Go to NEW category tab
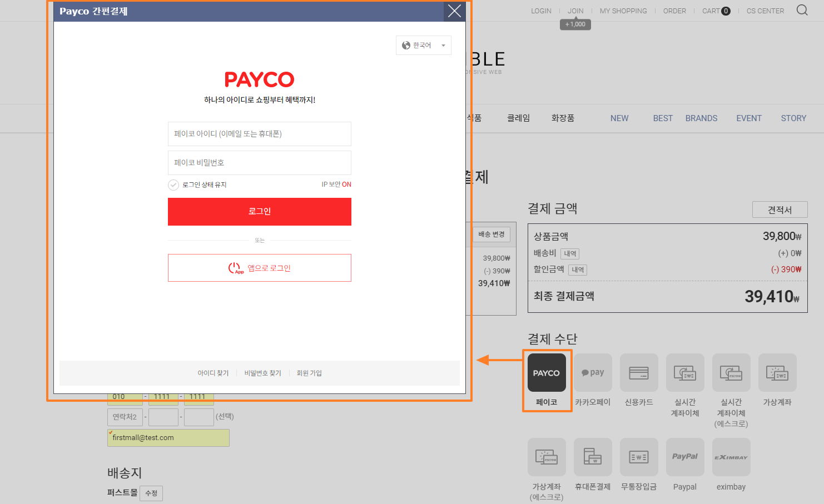 (619, 118)
